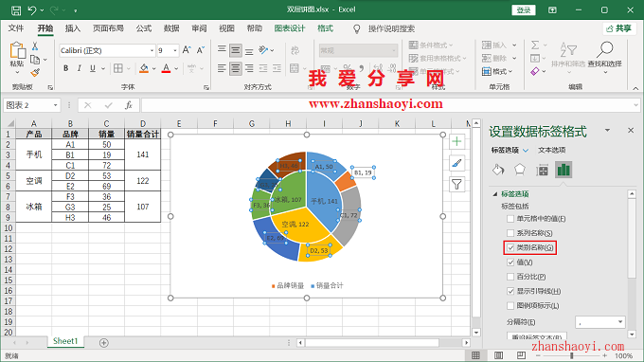Click the AutoSum sigma icon

point(535,45)
